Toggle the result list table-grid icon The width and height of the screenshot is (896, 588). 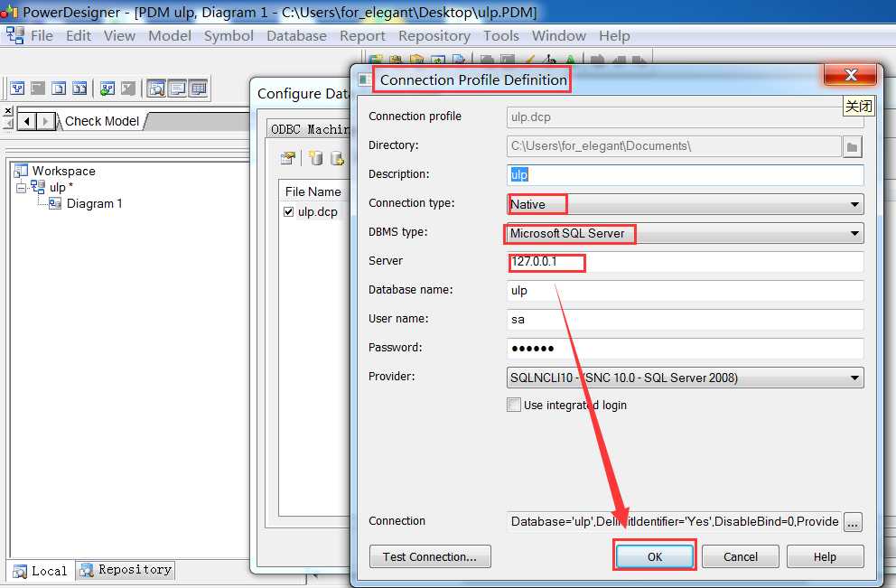point(198,88)
